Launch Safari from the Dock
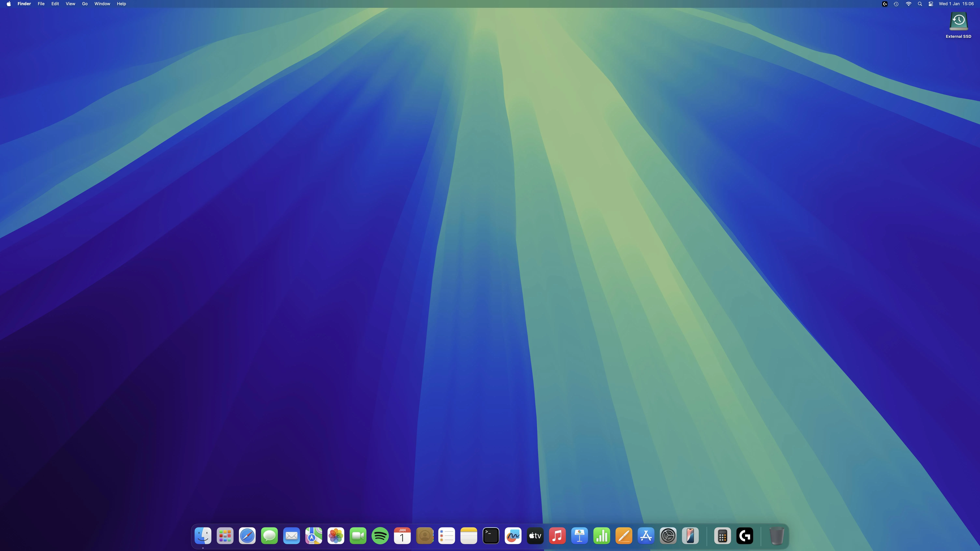The height and width of the screenshot is (551, 980). coord(247,536)
